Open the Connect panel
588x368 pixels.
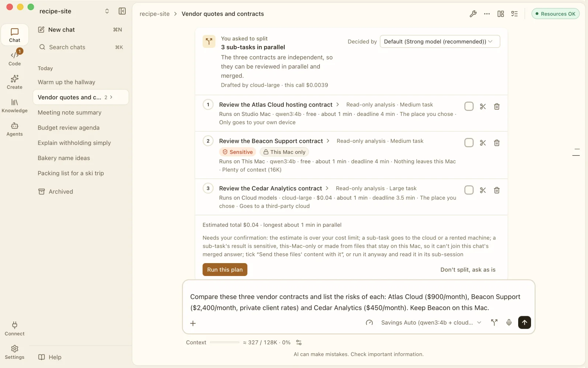[x=15, y=329]
